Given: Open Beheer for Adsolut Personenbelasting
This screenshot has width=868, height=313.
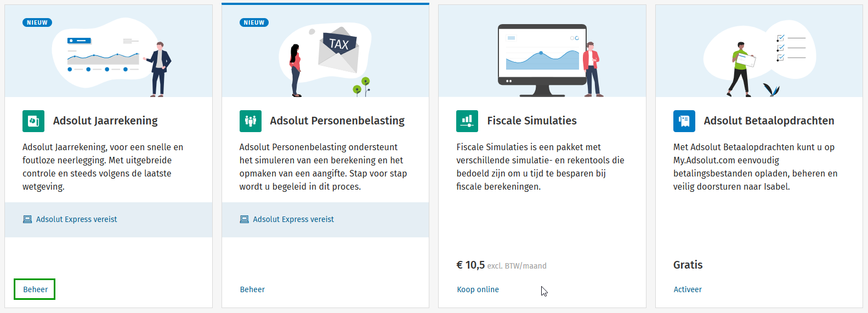Looking at the screenshot, I should (x=252, y=289).
